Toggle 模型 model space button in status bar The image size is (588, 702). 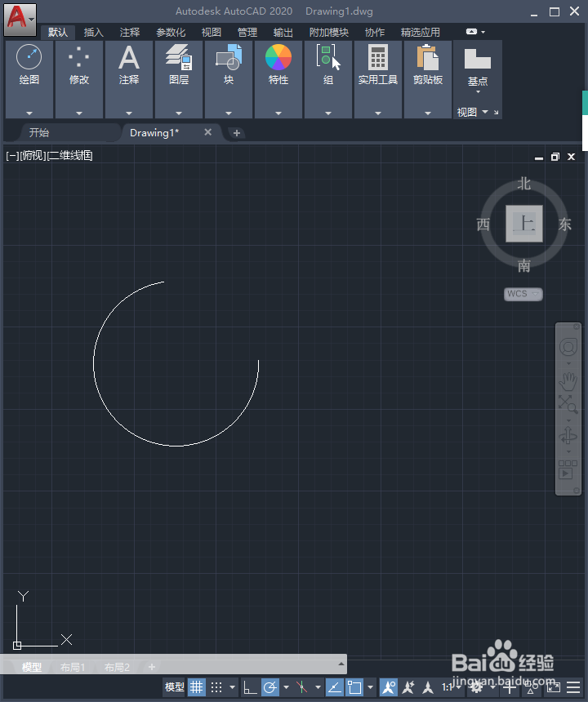174,686
